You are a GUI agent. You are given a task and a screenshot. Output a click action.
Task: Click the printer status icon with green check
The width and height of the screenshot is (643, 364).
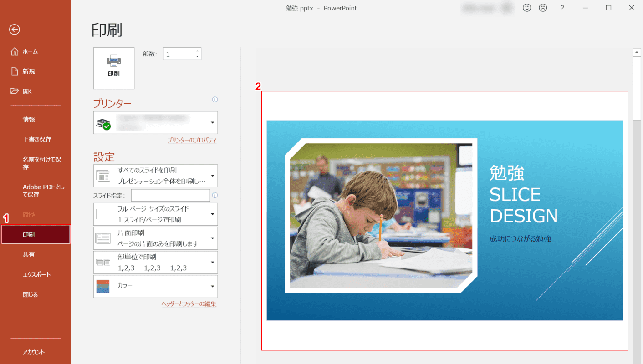(x=103, y=123)
